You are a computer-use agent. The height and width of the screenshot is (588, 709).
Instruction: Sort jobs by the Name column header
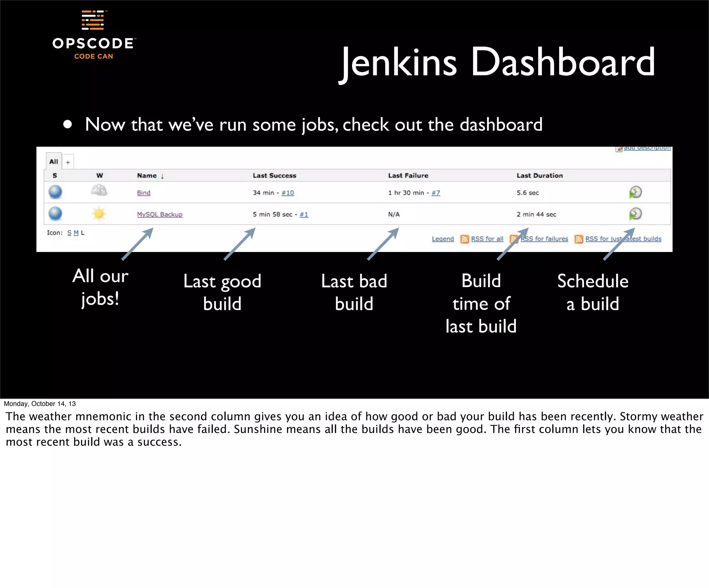point(150,176)
